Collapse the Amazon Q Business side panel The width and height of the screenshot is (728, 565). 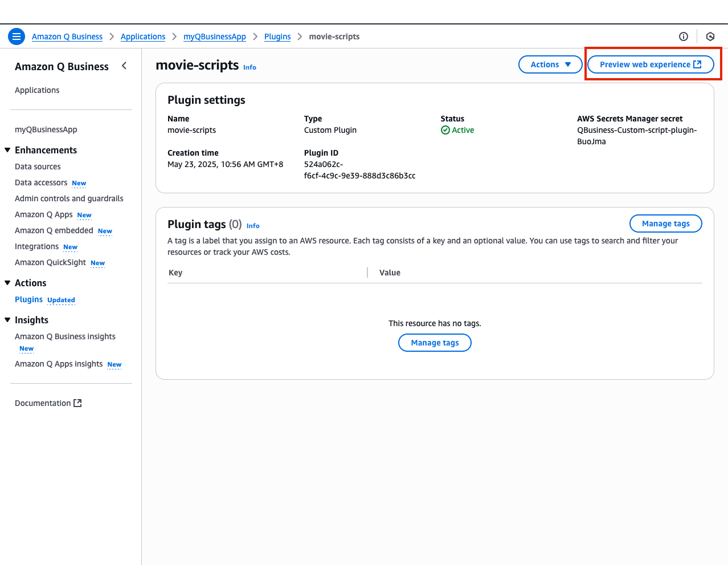(x=124, y=66)
